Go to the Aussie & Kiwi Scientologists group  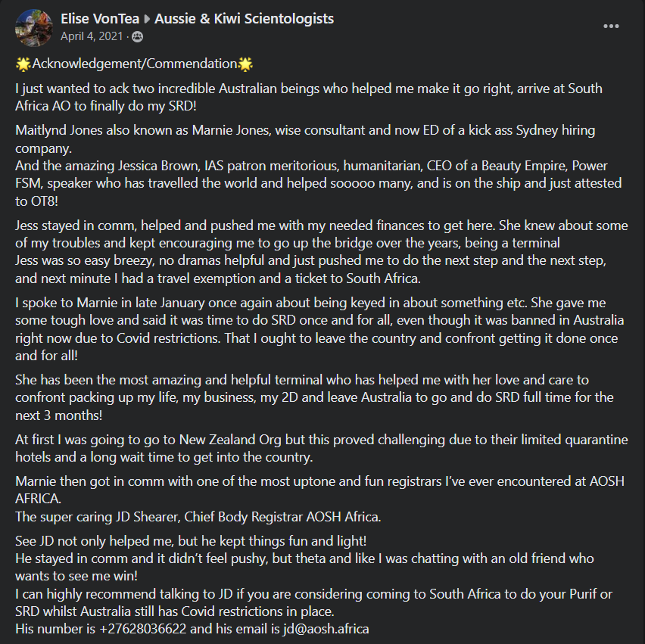click(x=244, y=19)
